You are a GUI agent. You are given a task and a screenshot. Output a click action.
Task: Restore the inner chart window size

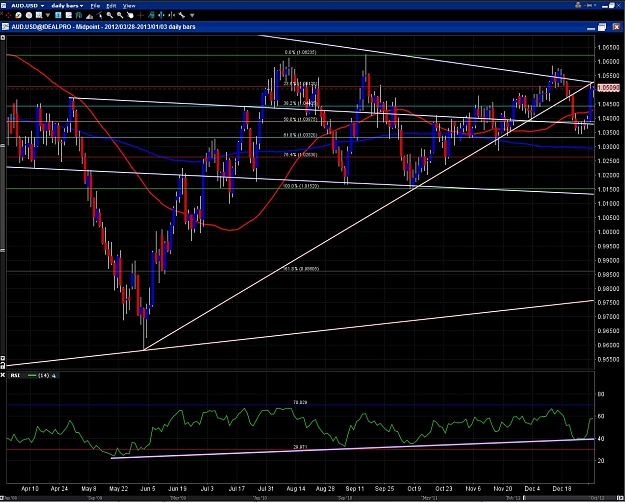[x=602, y=27]
